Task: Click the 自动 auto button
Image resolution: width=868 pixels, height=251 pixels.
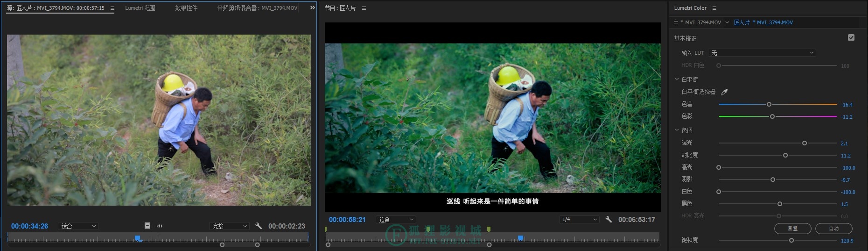Action: point(833,229)
